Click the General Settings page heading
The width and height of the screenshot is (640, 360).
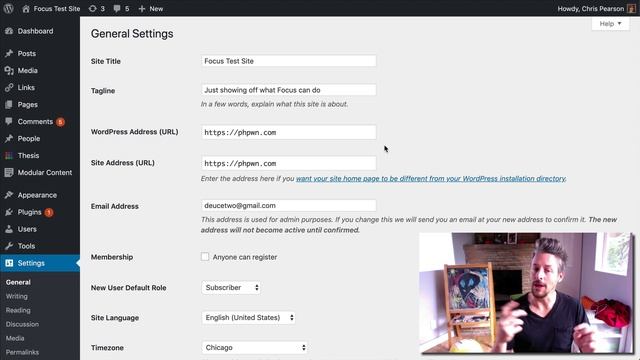pyautogui.click(x=132, y=34)
